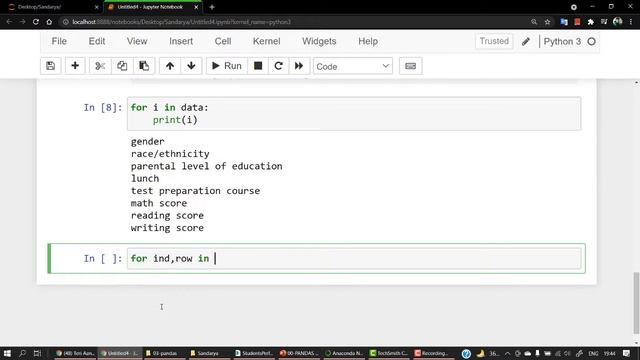Screen dimensions: 640x360
Task: Click the localhost address bar
Action: (294, 22)
